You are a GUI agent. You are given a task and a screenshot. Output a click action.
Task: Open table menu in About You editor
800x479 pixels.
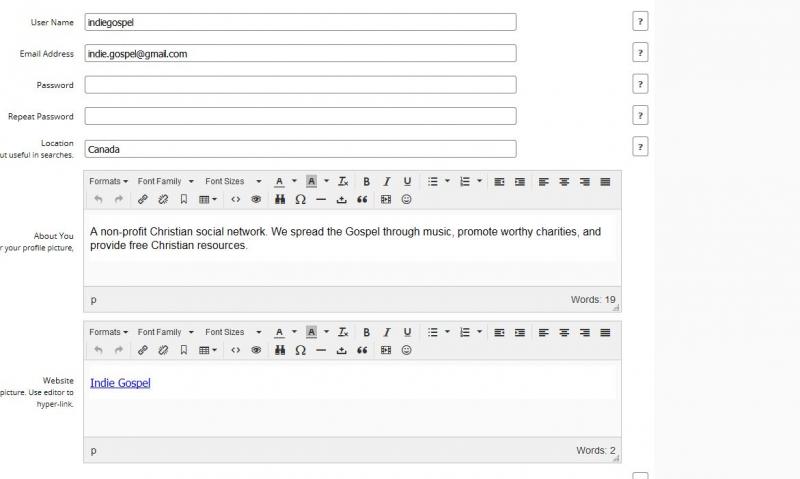click(208, 199)
